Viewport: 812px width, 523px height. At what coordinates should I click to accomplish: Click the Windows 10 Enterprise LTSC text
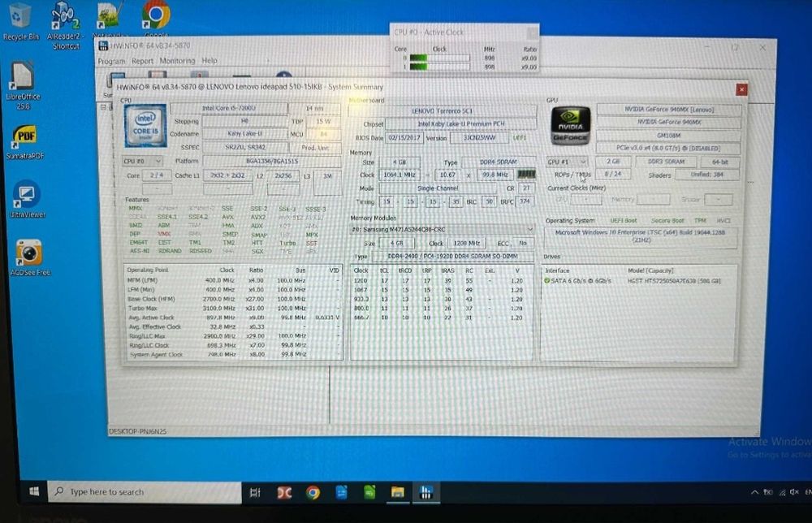pyautogui.click(x=641, y=236)
